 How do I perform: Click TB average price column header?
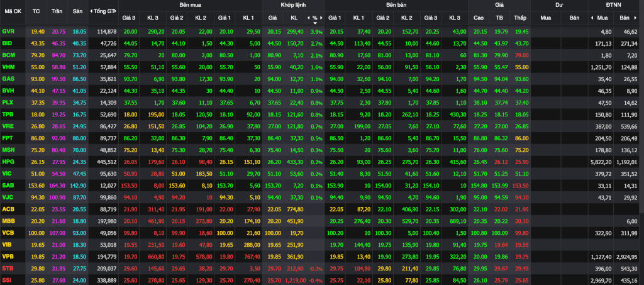(x=499, y=18)
